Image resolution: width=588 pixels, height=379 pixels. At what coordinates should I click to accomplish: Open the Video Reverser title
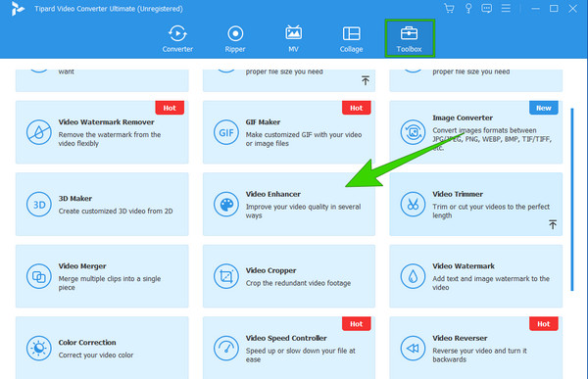coord(460,338)
